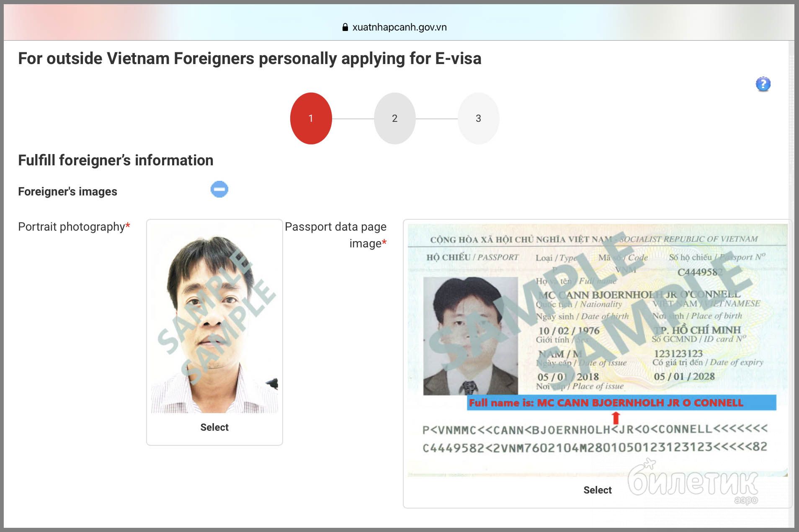Click the "Foreigner's images" section heading

click(67, 192)
